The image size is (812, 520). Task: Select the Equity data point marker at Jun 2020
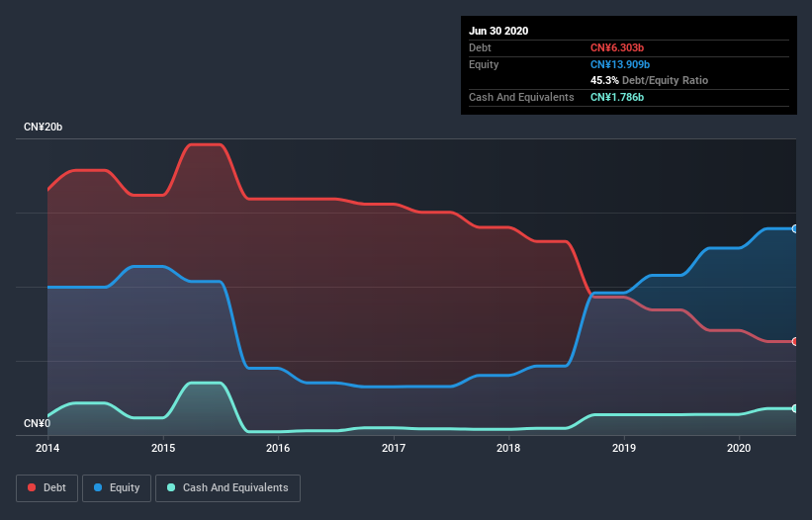click(x=795, y=228)
